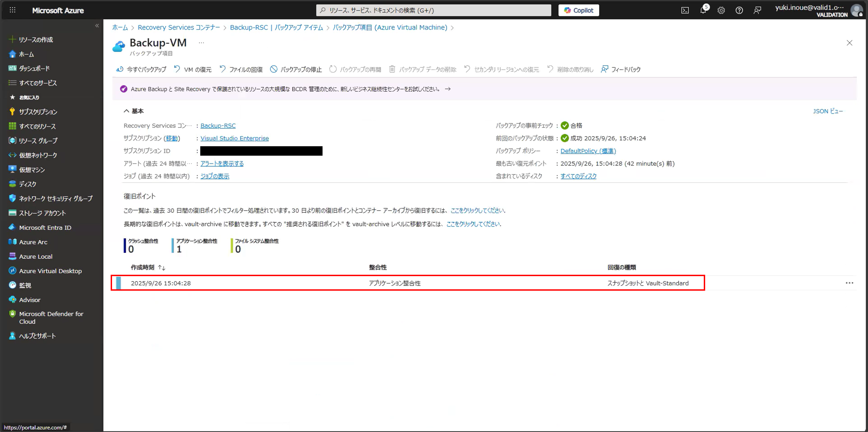Open the DefaultPolicy (標準) link

click(x=588, y=151)
